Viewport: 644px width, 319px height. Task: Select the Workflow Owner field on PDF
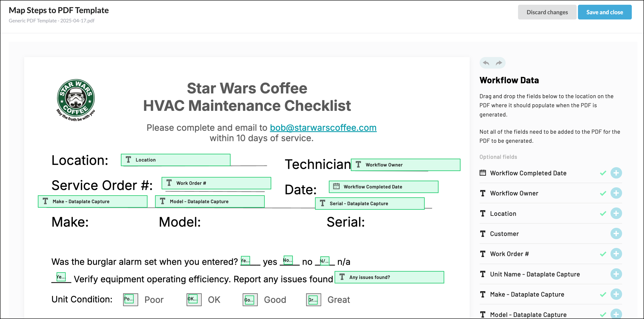click(405, 165)
